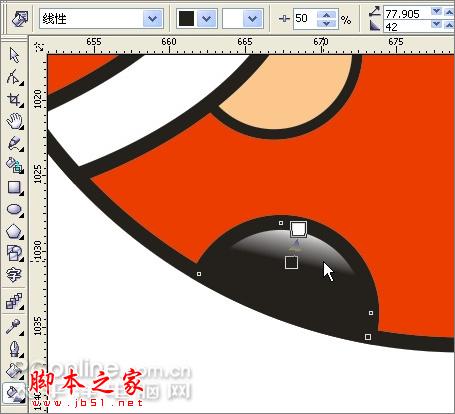The height and width of the screenshot is (414, 455).
Task: Click the Edit Fill icon in property bar
Action: pyautogui.click(x=19, y=19)
